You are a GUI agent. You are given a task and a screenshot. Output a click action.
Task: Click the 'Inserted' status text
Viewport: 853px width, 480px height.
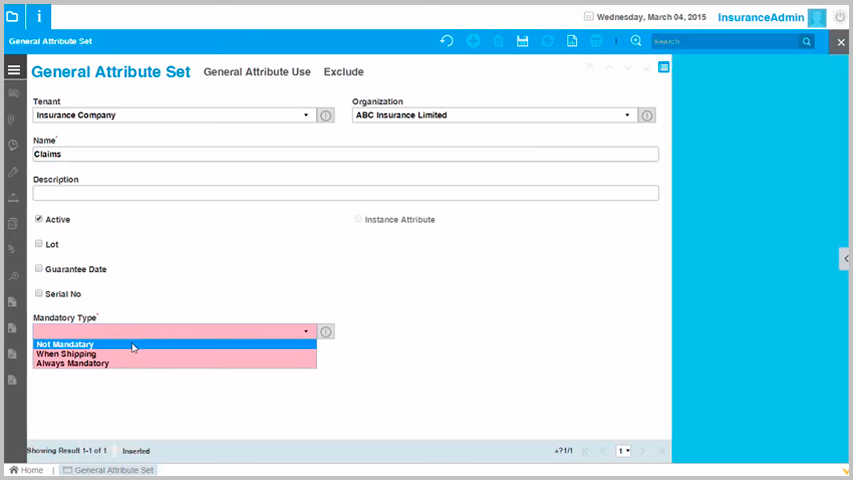[136, 451]
